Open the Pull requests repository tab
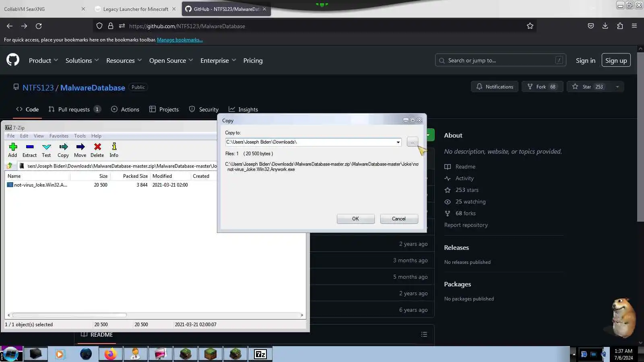Image resolution: width=644 pixels, height=362 pixels. click(74, 109)
